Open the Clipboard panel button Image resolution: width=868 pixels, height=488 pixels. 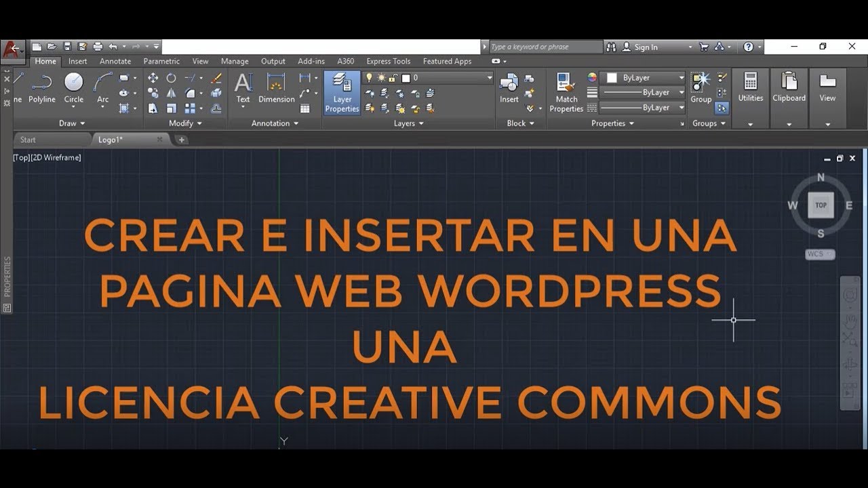(x=789, y=98)
